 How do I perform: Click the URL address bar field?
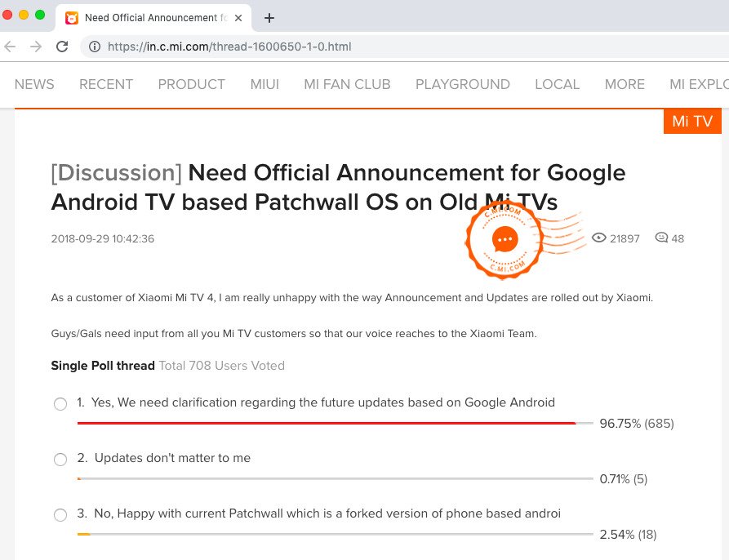click(x=408, y=47)
